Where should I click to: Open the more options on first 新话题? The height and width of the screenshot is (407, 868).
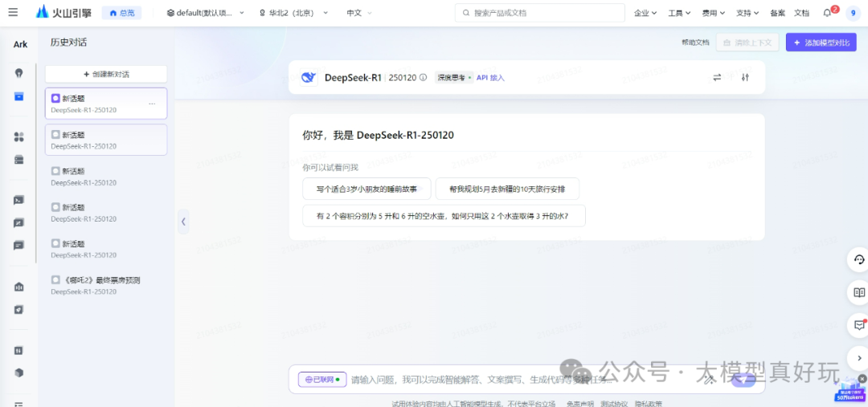pyautogui.click(x=152, y=104)
